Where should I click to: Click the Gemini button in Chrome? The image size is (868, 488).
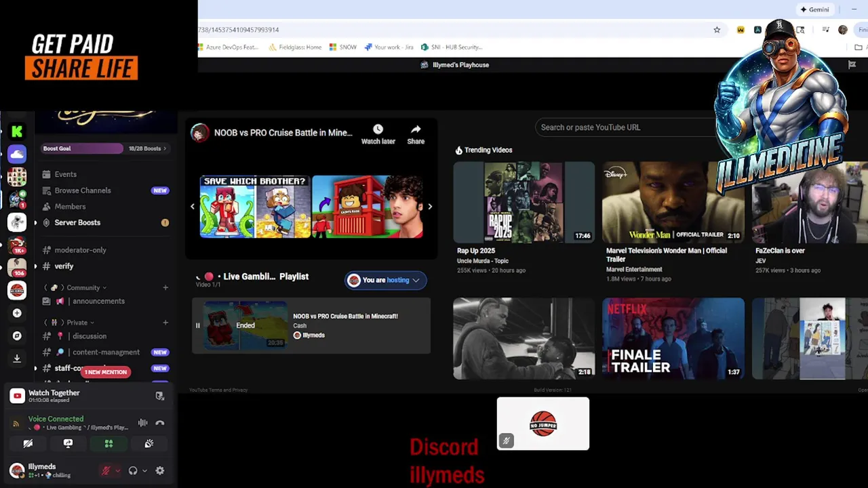[814, 9]
